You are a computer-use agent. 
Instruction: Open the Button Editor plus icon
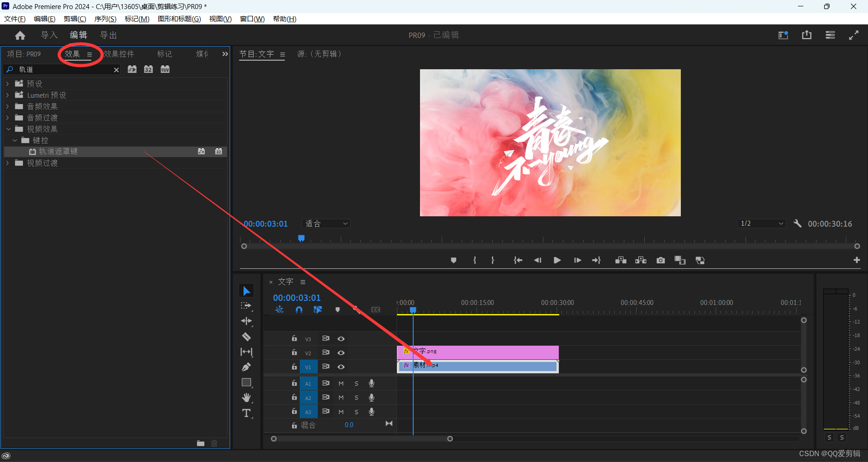[x=857, y=260]
